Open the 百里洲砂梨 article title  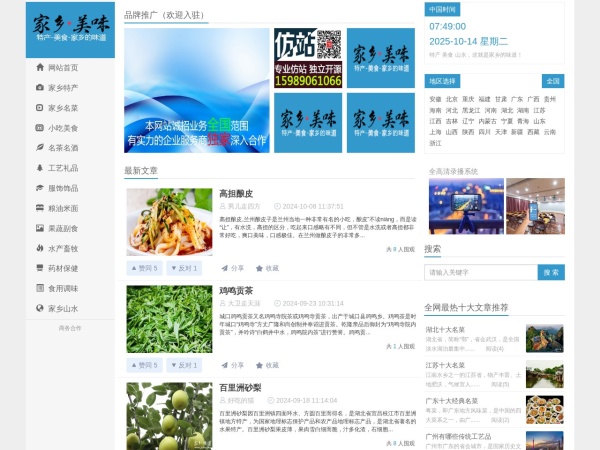pyautogui.click(x=240, y=388)
